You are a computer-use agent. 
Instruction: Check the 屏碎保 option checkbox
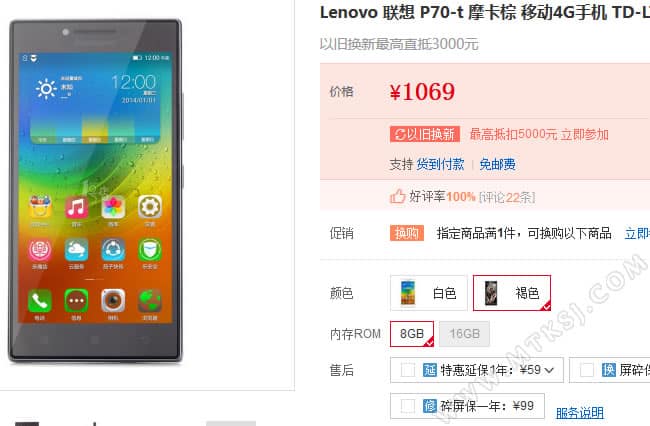click(x=587, y=370)
